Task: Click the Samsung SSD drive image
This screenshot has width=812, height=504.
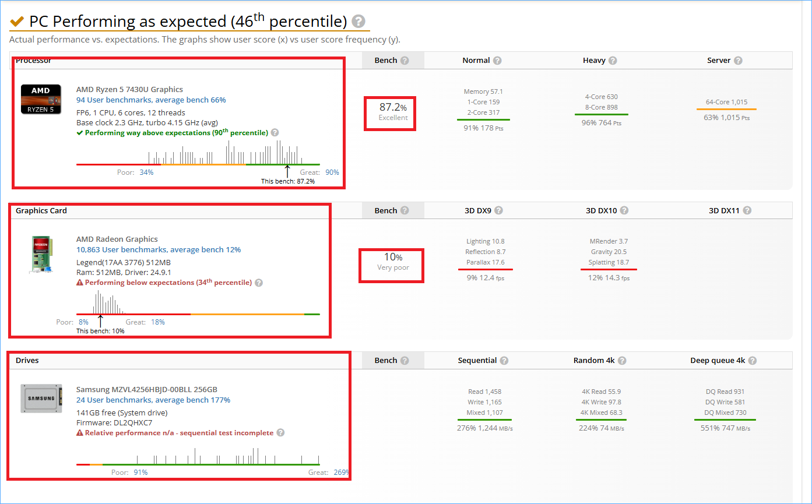Action: coord(41,399)
